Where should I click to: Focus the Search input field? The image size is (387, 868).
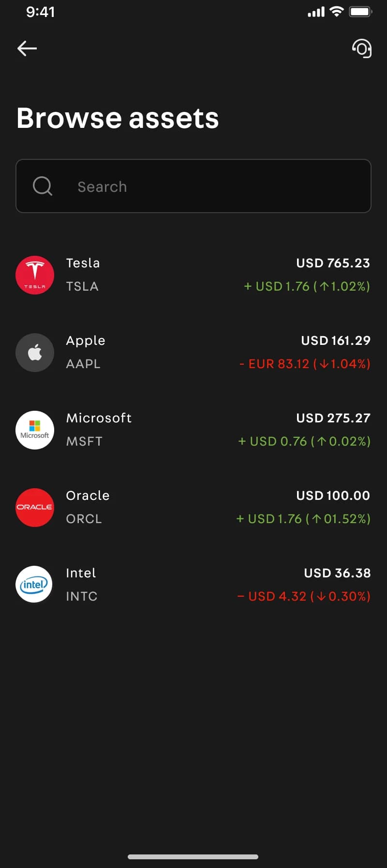(x=193, y=186)
